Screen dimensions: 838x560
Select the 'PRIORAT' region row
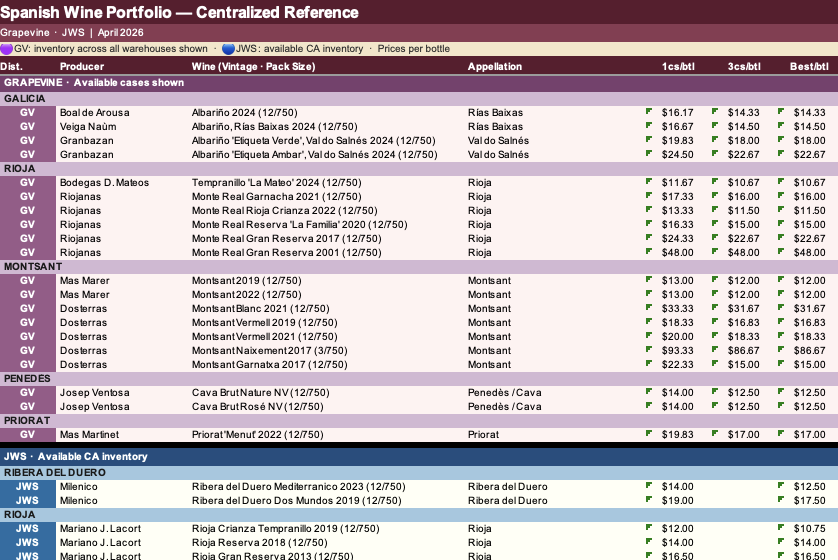419,421
